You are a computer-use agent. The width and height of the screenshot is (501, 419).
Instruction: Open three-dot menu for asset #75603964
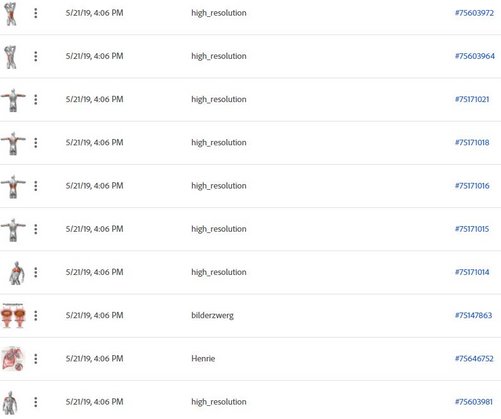pos(36,56)
